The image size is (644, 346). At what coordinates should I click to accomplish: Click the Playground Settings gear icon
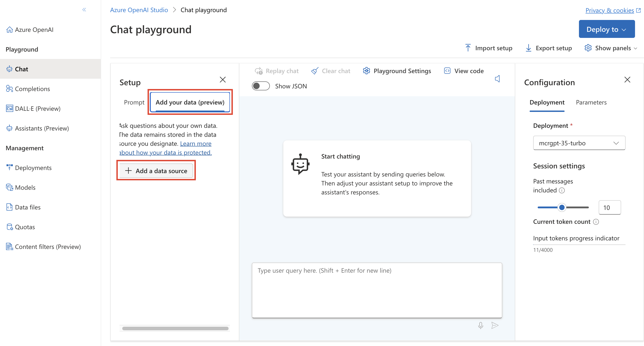367,71
